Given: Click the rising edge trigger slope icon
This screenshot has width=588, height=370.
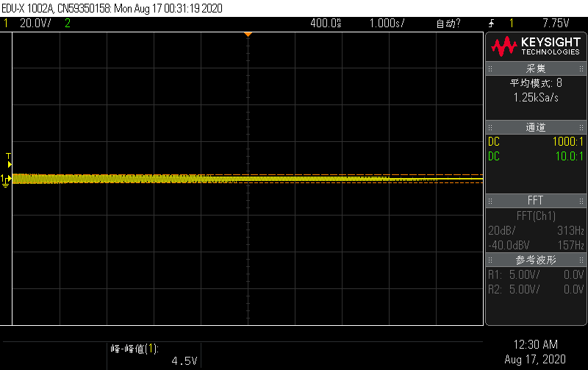Looking at the screenshot, I should (x=490, y=24).
